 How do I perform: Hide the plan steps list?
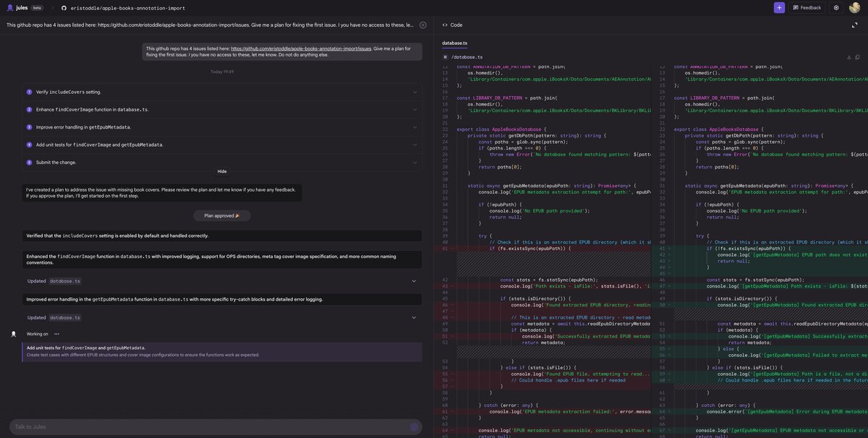pyautogui.click(x=222, y=171)
